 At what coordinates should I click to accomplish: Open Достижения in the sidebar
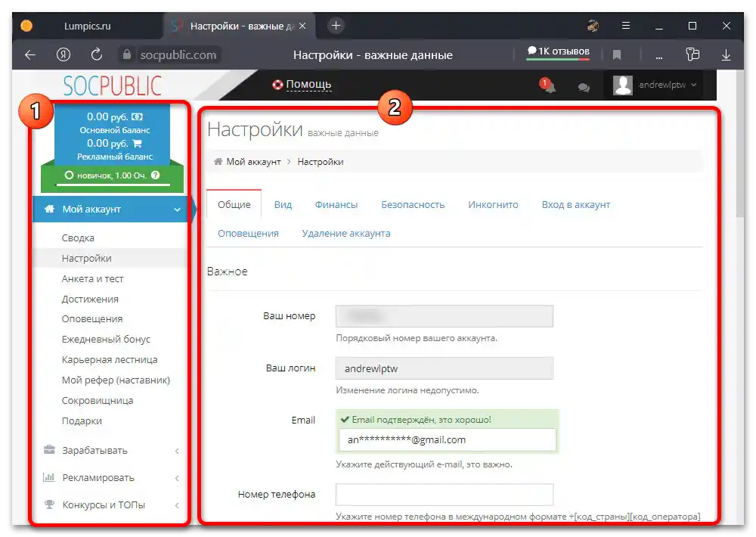coord(90,300)
